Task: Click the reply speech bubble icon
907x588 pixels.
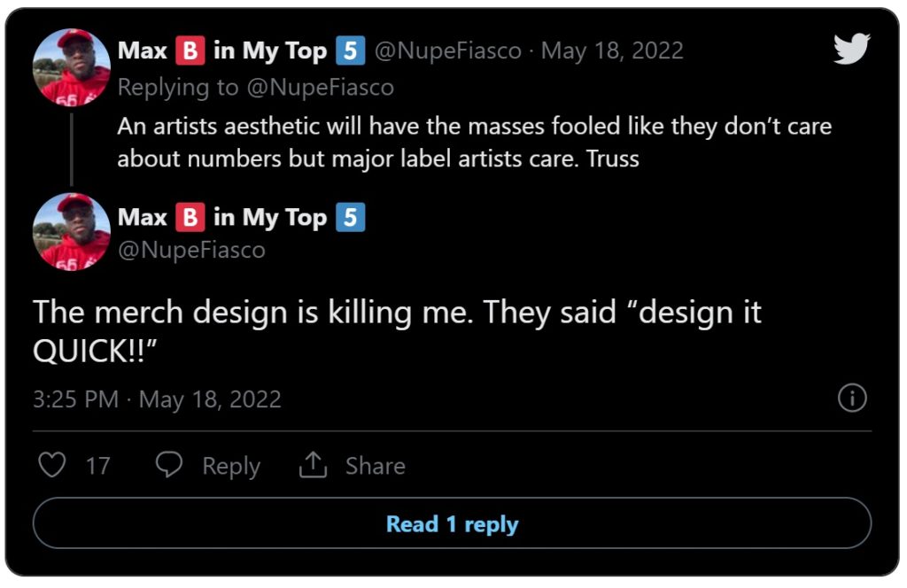Action: (x=169, y=465)
